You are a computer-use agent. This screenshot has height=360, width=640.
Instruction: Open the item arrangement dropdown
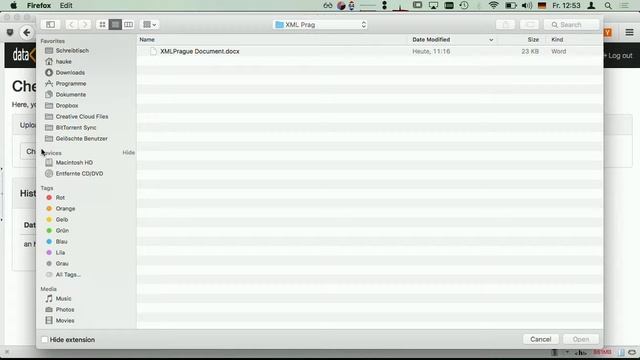click(x=149, y=24)
